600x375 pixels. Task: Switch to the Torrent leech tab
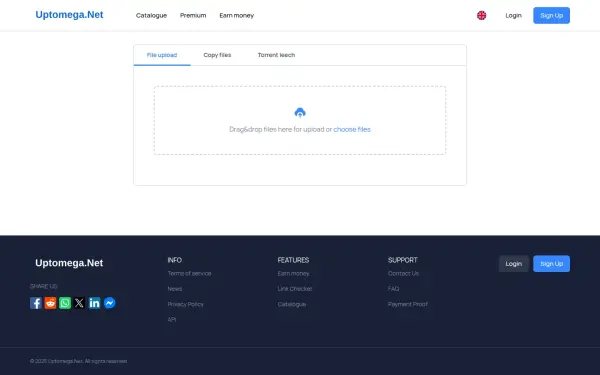coord(276,55)
